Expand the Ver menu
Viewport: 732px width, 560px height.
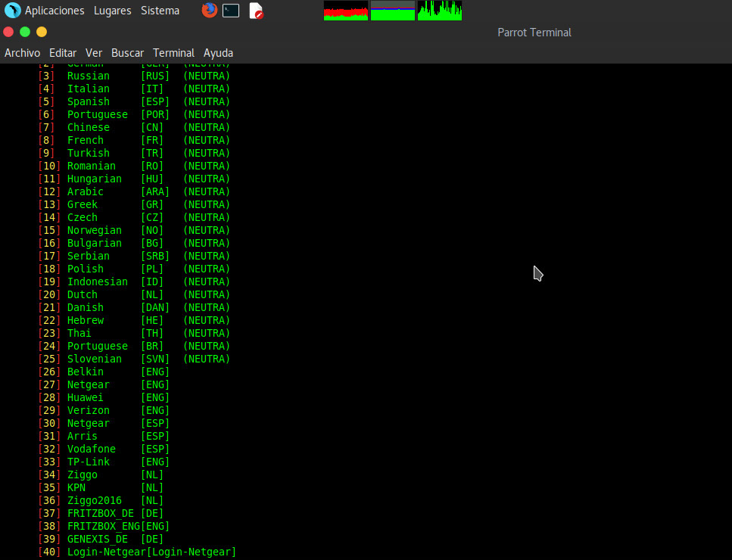(x=94, y=53)
